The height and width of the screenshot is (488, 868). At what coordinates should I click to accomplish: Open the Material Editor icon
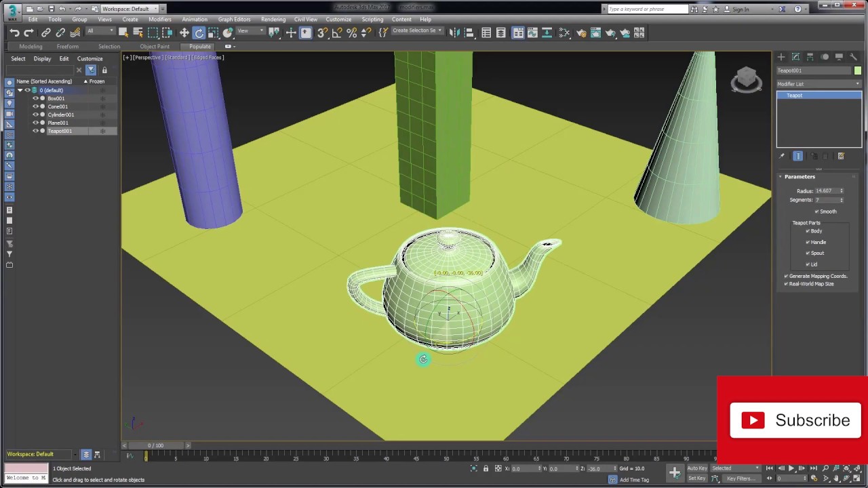point(564,33)
